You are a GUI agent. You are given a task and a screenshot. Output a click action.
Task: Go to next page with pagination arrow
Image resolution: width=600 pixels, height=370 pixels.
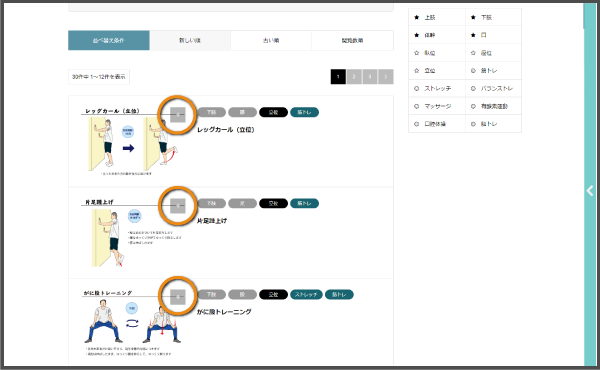coord(386,77)
